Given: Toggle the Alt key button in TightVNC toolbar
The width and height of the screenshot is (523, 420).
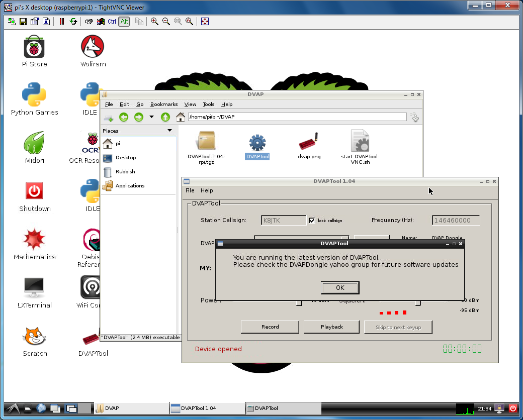Looking at the screenshot, I should tap(124, 22).
